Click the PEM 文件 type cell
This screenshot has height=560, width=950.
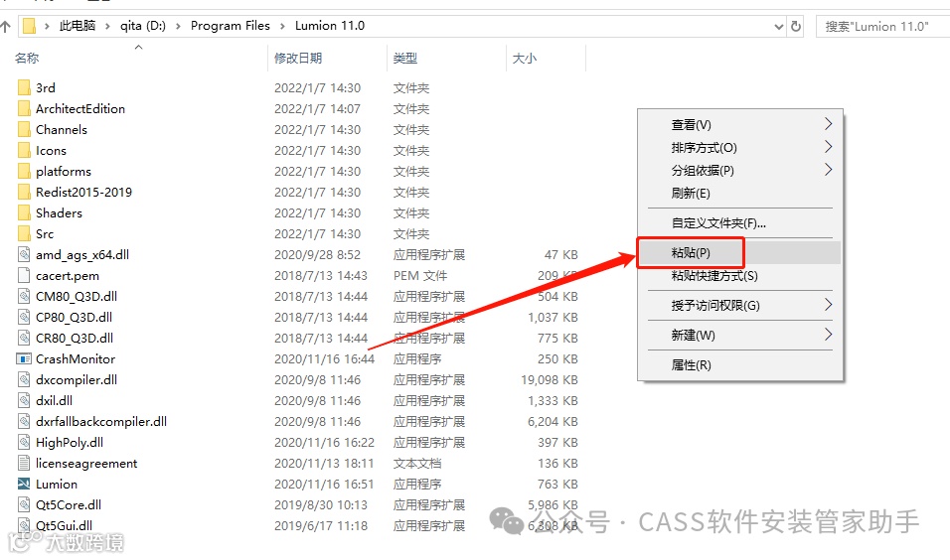click(420, 276)
